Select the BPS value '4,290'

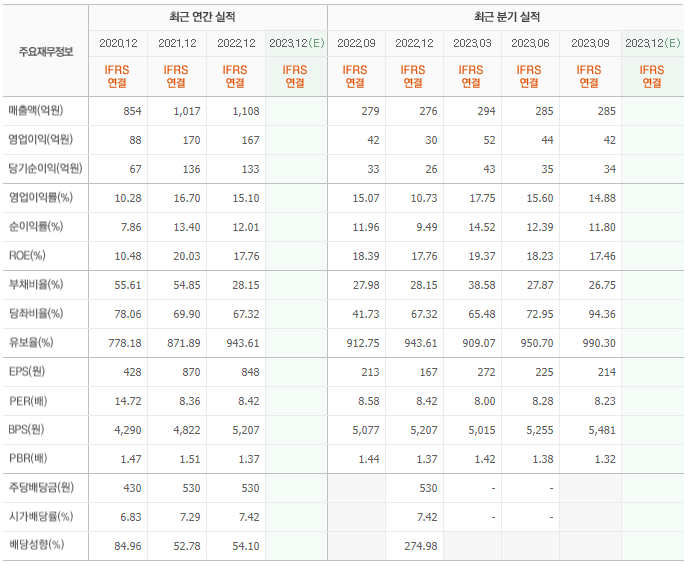click(128, 431)
